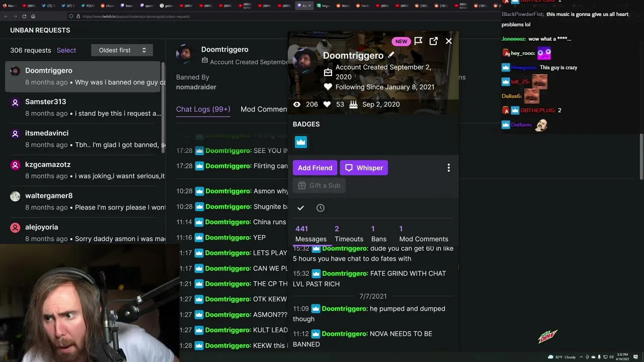
Task: Open itsmedavinci unban request
Action: 83,139
